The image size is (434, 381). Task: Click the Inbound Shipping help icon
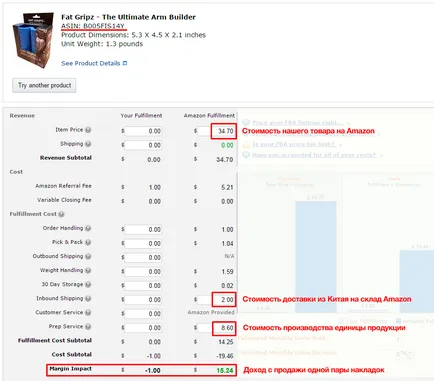pyautogui.click(x=88, y=299)
